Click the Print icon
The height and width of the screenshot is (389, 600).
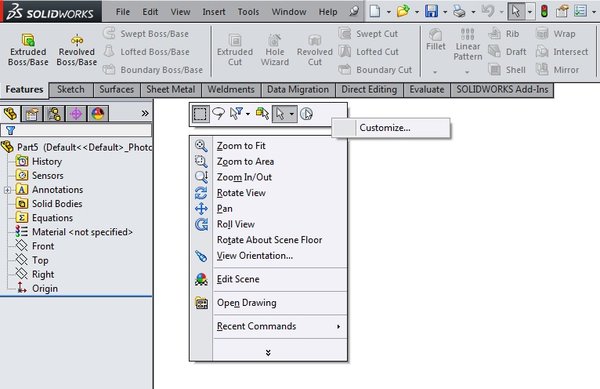(x=459, y=11)
